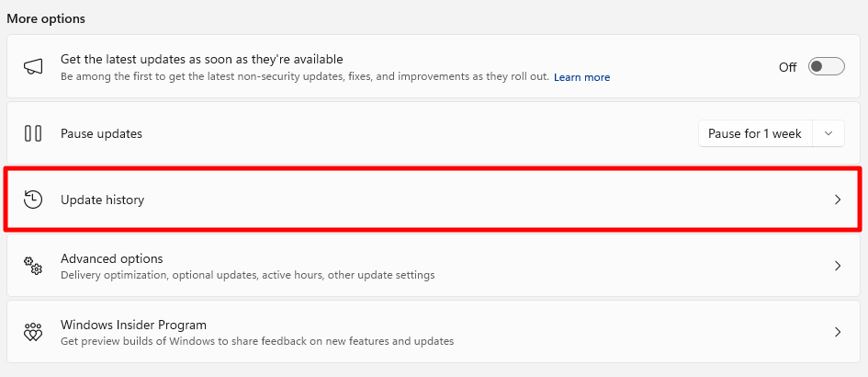Open the pause duration dropdown arrow
868x377 pixels.
click(829, 133)
